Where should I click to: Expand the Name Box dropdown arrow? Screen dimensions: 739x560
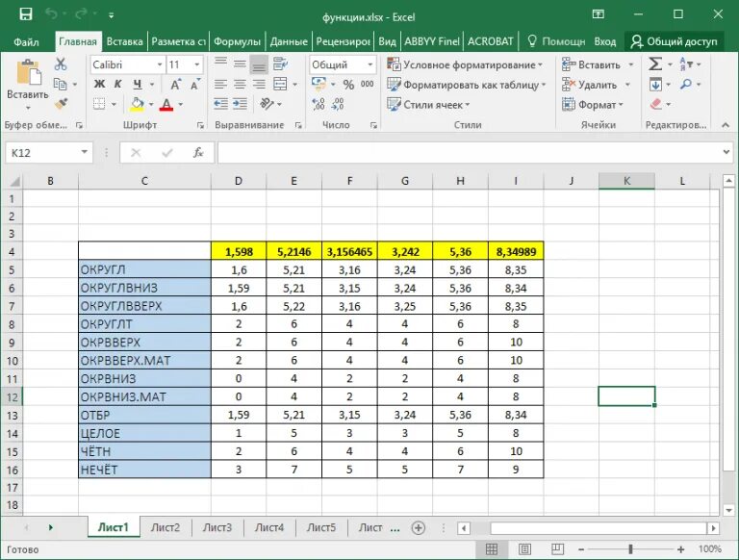click(x=84, y=152)
